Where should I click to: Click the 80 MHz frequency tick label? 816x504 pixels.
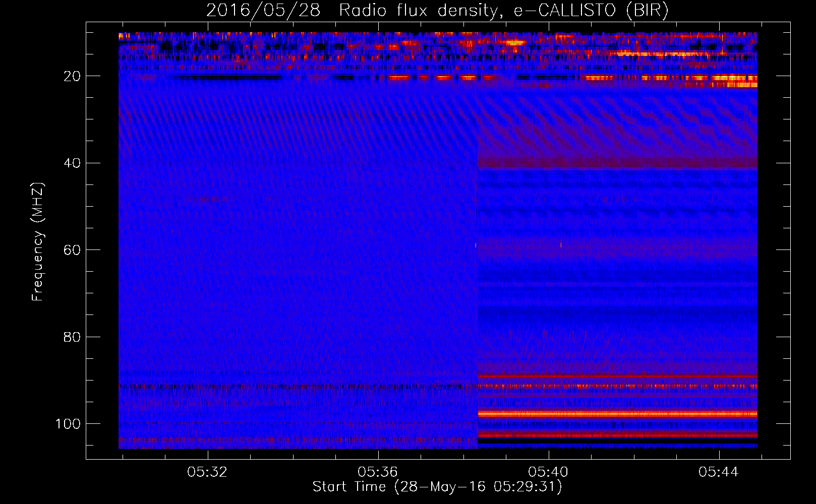(x=71, y=337)
